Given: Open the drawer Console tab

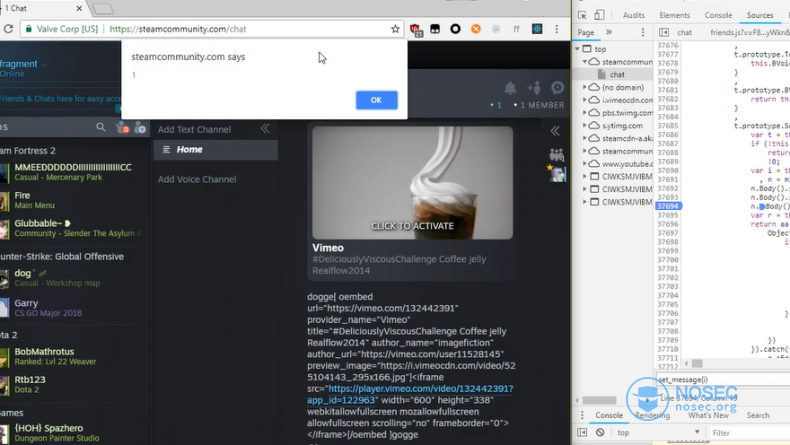Looking at the screenshot, I should coord(609,415).
